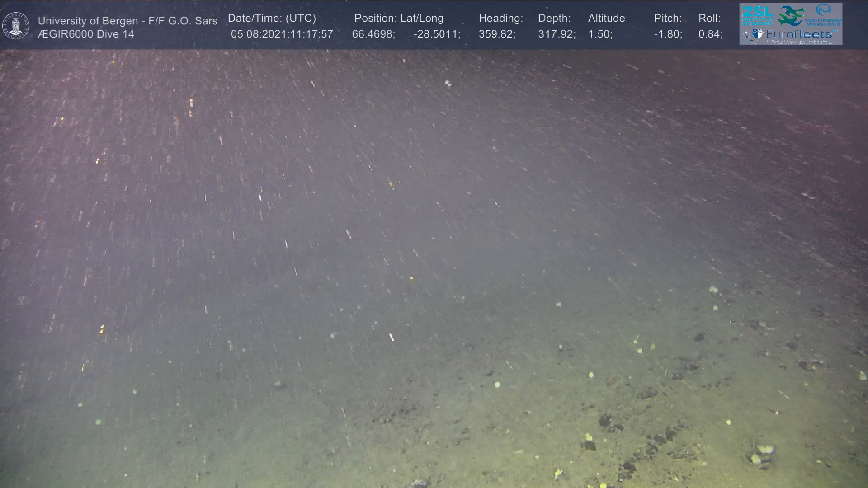Click the heading value 359.82

tap(497, 34)
